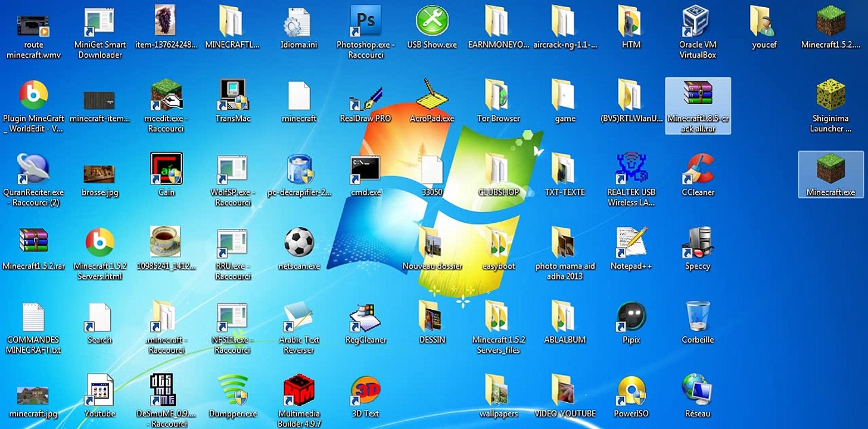
Task: Select the Minecraft1.5.2 block icon
Action: 830,21
